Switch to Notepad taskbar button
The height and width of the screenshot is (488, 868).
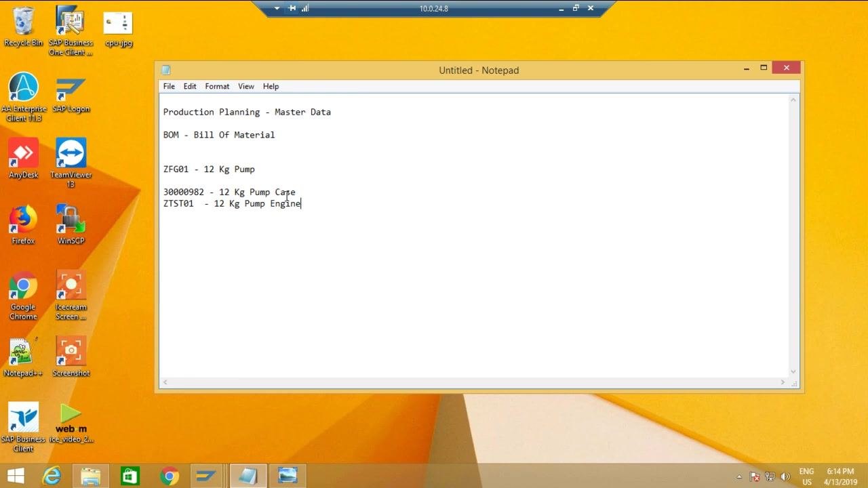[248, 476]
